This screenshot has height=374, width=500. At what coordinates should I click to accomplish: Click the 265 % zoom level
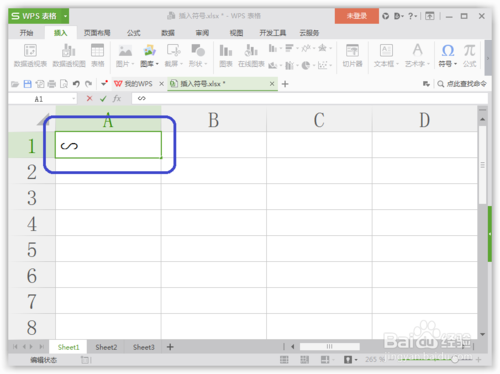[x=375, y=360]
